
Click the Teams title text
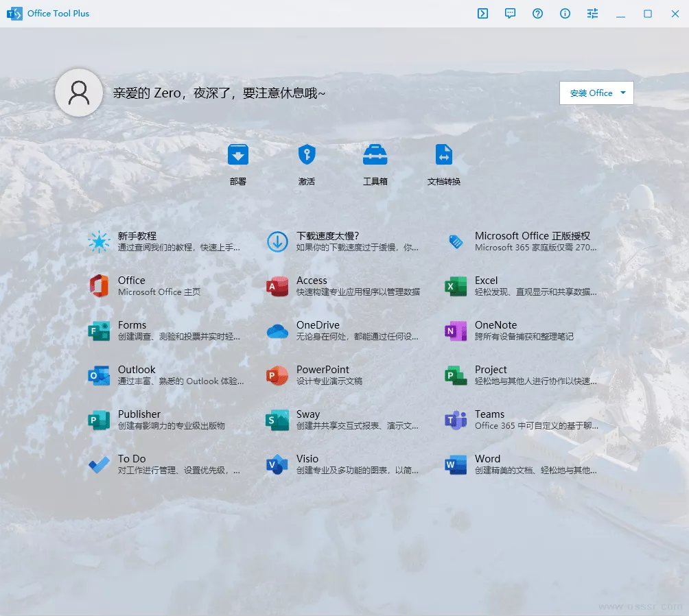489,414
